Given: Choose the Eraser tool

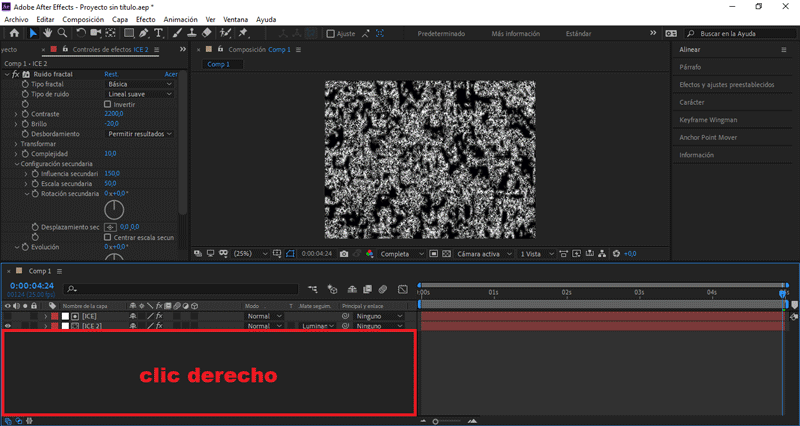Looking at the screenshot, I should (206, 33).
